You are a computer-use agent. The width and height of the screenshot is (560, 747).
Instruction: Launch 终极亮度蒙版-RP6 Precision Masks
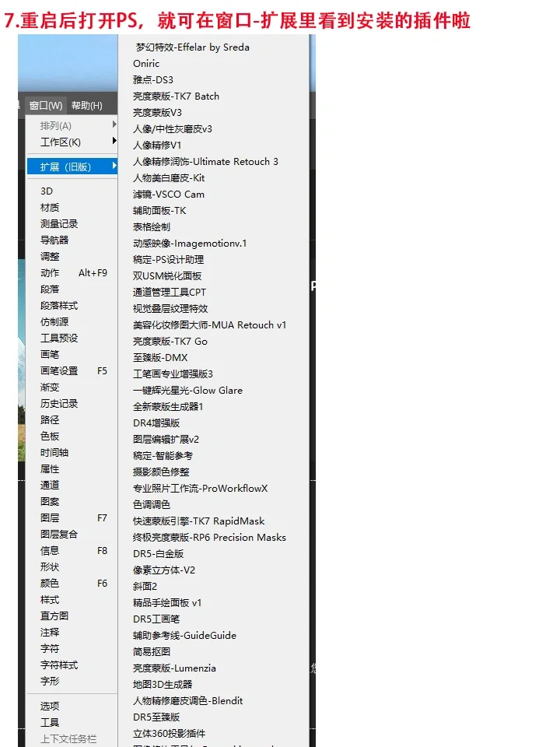click(x=209, y=538)
